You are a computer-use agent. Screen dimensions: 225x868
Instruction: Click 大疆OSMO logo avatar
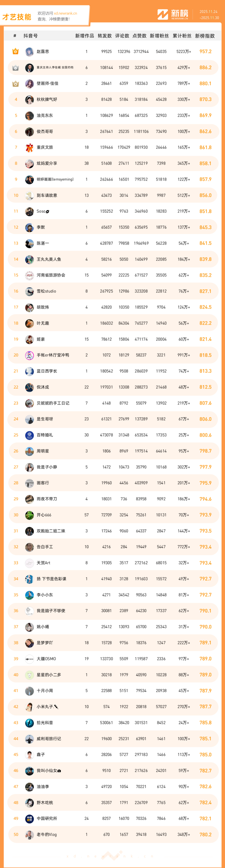[x=29, y=659]
